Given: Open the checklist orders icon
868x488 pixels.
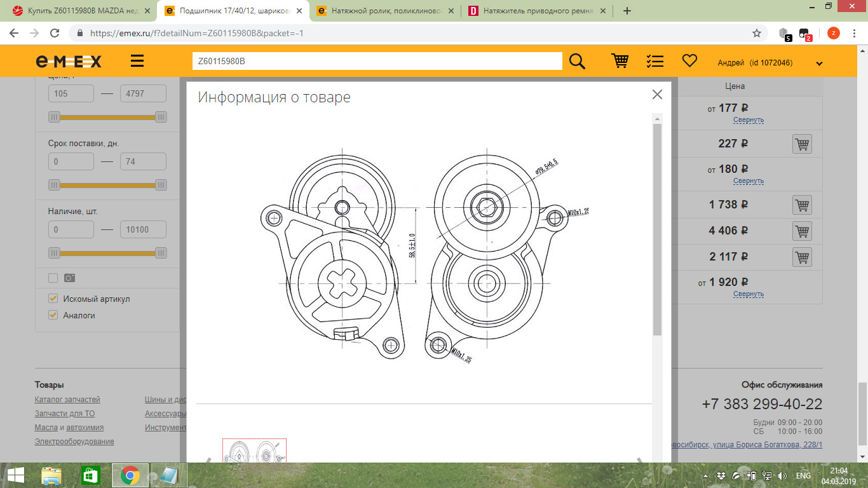Looking at the screenshot, I should pyautogui.click(x=654, y=61).
